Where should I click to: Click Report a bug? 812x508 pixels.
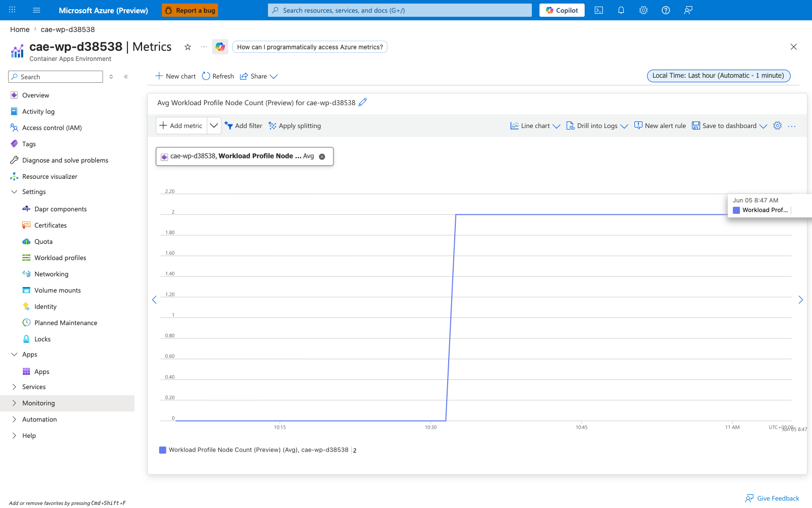click(x=190, y=10)
